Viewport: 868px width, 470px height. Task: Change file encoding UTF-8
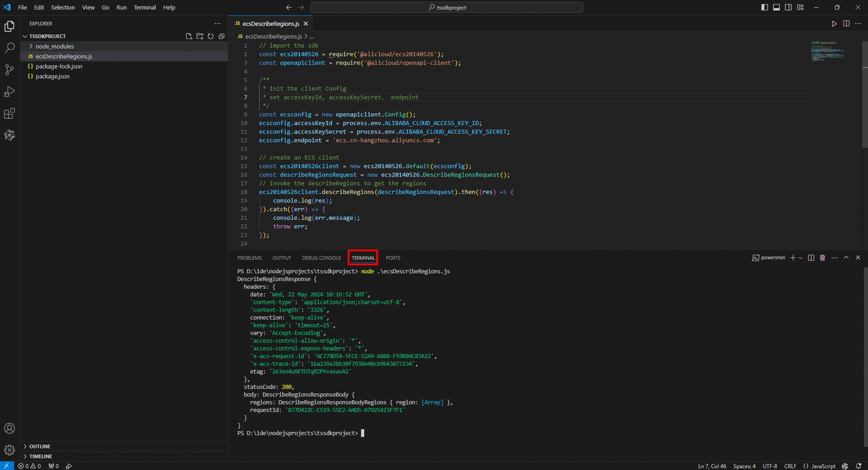point(770,466)
